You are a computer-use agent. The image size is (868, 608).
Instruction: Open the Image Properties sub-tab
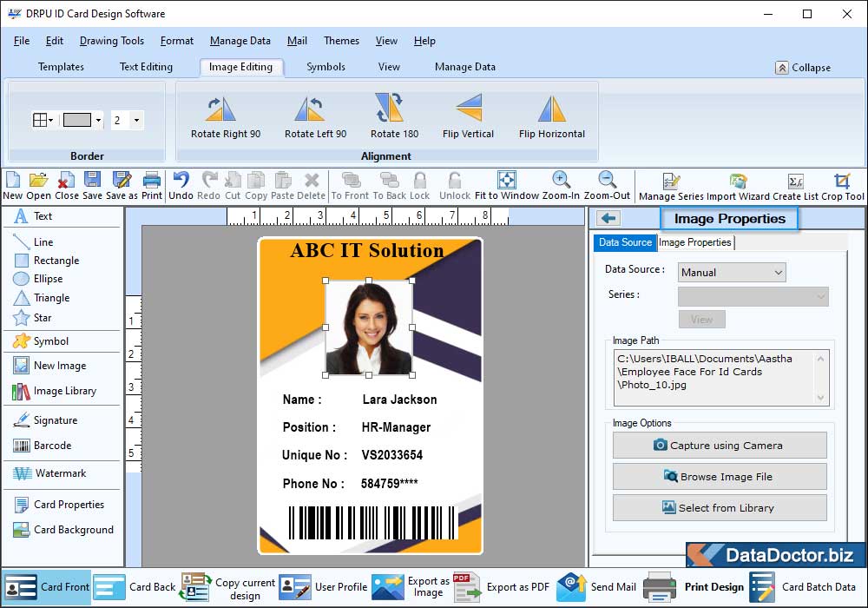pyautogui.click(x=695, y=242)
